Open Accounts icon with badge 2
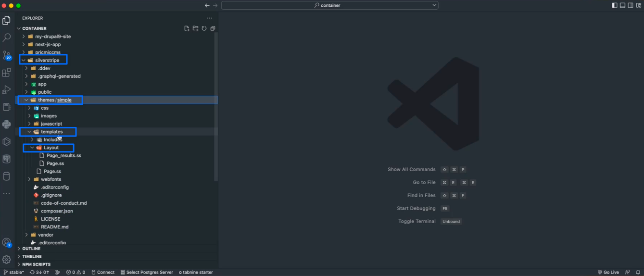Screen dimensions: 644x276 [7, 243]
